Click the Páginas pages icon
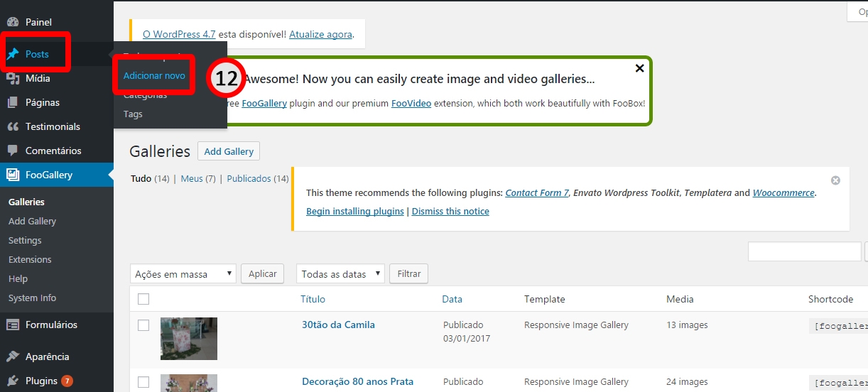 [13, 102]
